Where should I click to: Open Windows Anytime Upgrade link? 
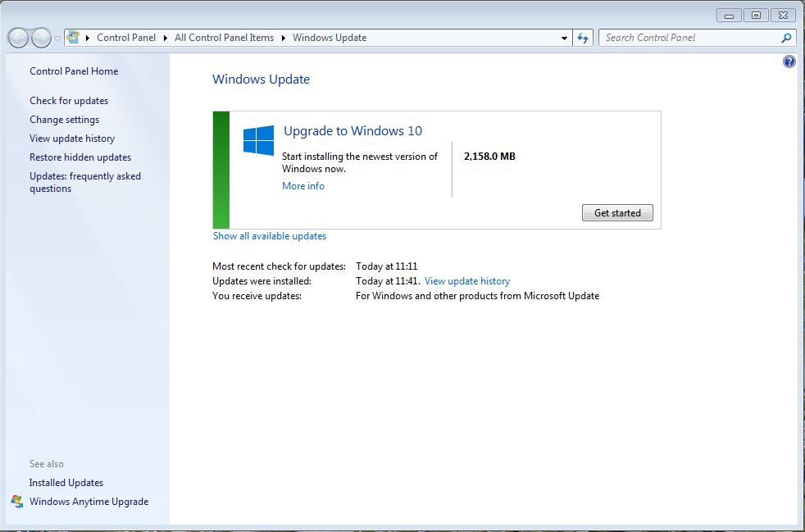pyautogui.click(x=89, y=502)
